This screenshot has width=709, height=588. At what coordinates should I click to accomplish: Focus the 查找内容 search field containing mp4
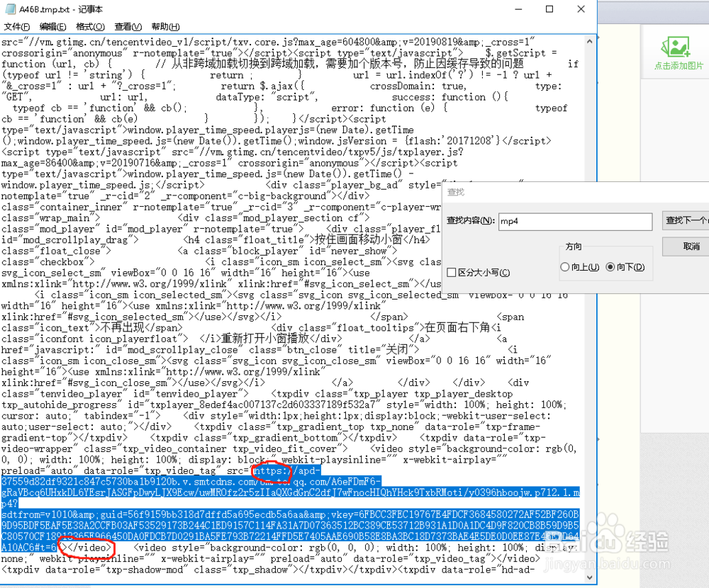click(x=575, y=222)
